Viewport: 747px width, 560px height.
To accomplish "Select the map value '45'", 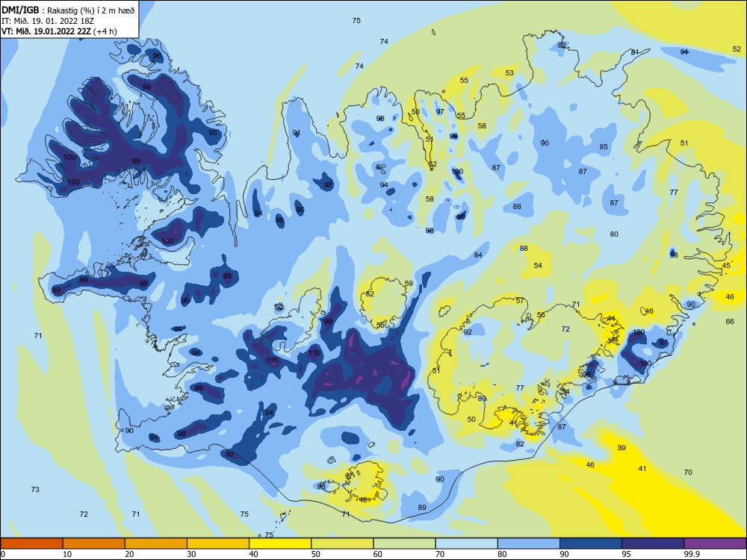I will coord(726,265).
